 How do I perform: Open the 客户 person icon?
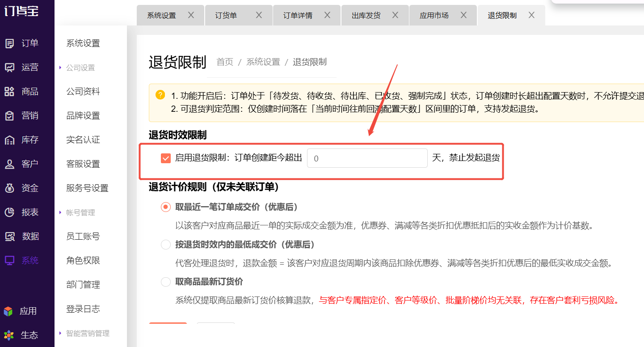9,164
